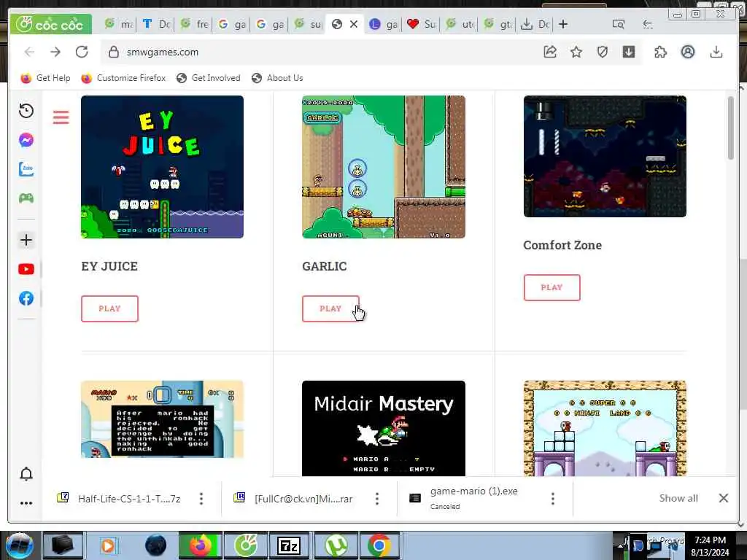747x560 pixels.
Task: Reload the smwgames.com page
Action: (x=82, y=52)
